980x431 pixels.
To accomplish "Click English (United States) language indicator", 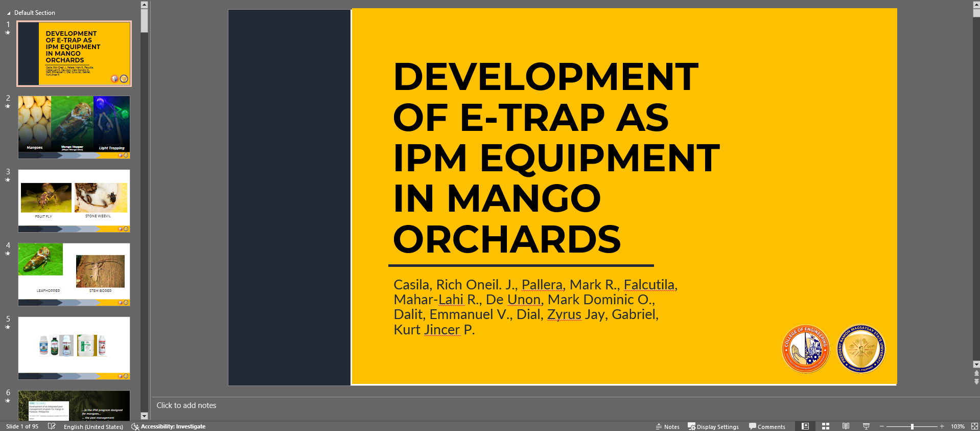I will [x=94, y=426].
